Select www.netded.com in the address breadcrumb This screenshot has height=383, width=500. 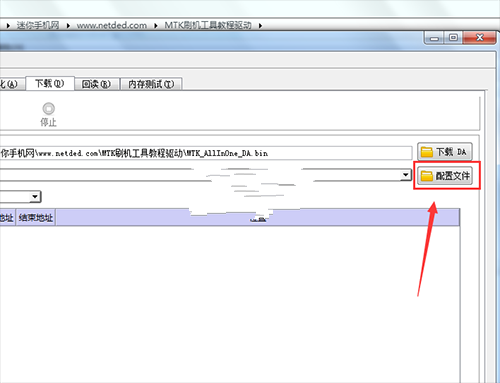click(112, 25)
